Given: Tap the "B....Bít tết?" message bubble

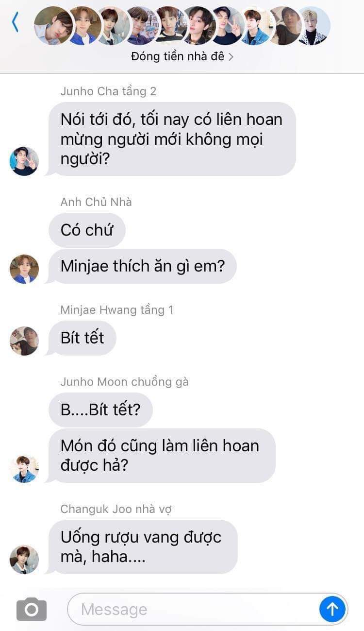Looking at the screenshot, I should 100,410.
